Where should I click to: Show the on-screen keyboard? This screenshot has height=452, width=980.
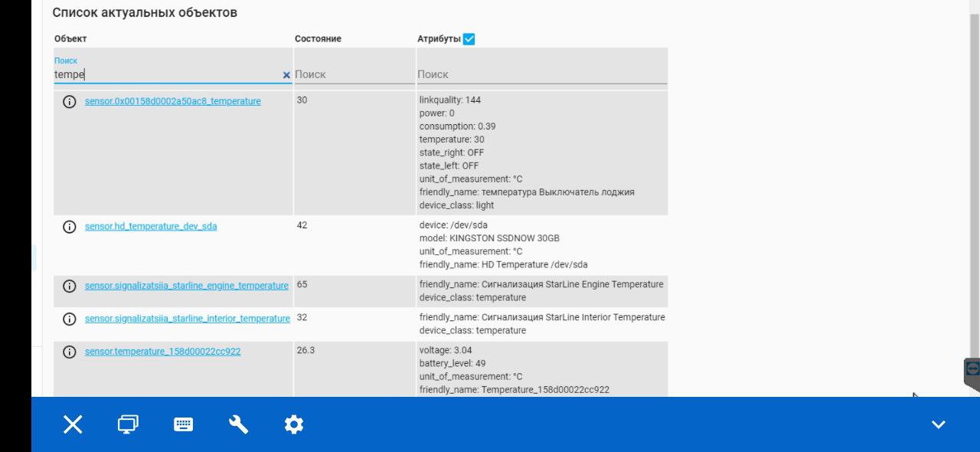coord(184,424)
